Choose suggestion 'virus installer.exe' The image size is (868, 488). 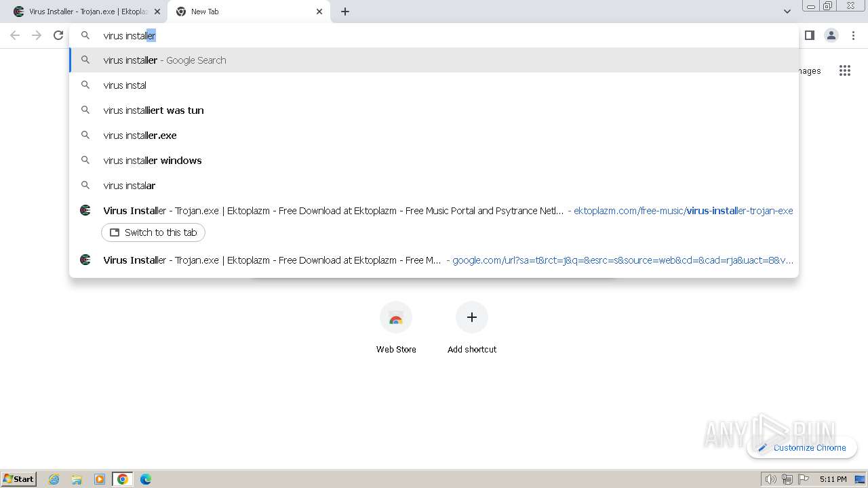pos(434,136)
